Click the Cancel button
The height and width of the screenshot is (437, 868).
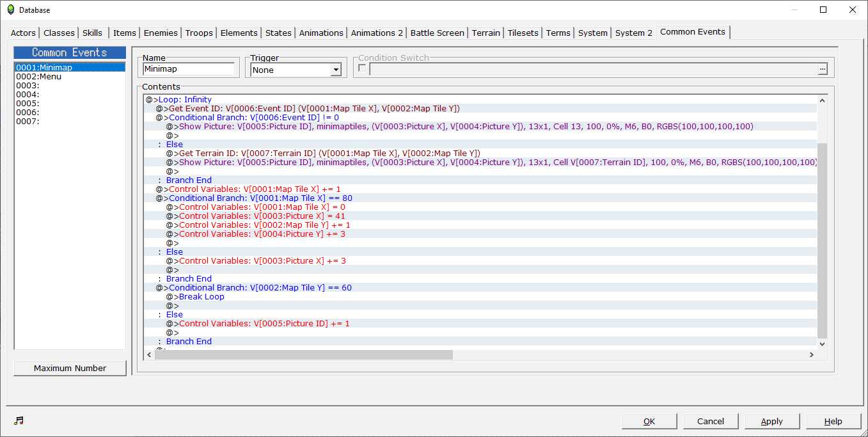click(x=711, y=421)
